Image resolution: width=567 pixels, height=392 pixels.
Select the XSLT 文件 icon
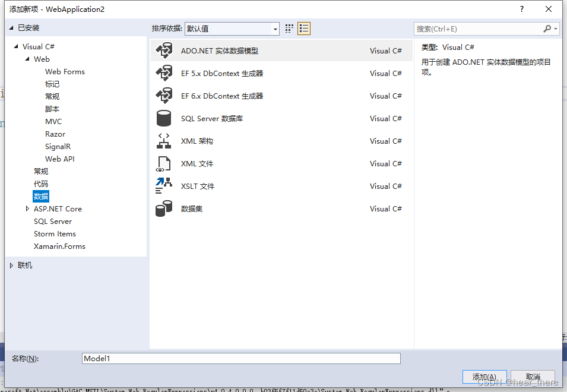(164, 186)
